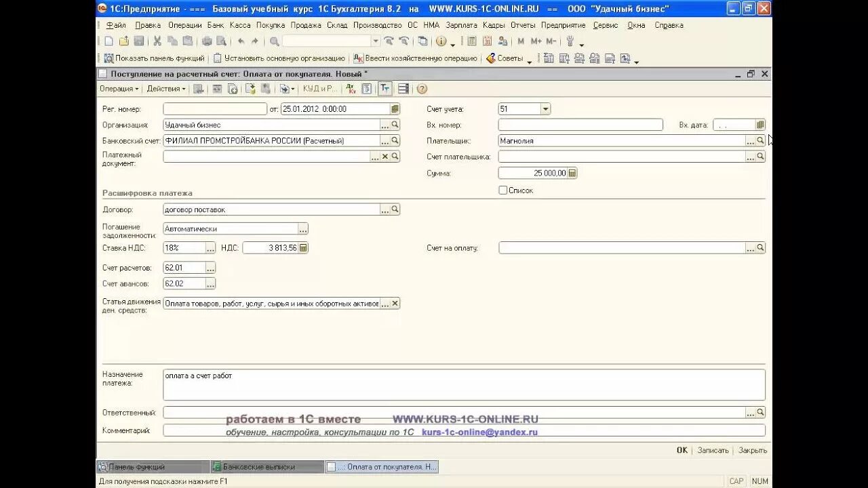Open selection for Счет плательщика
Screen dimensions: 868x488
tap(751, 157)
